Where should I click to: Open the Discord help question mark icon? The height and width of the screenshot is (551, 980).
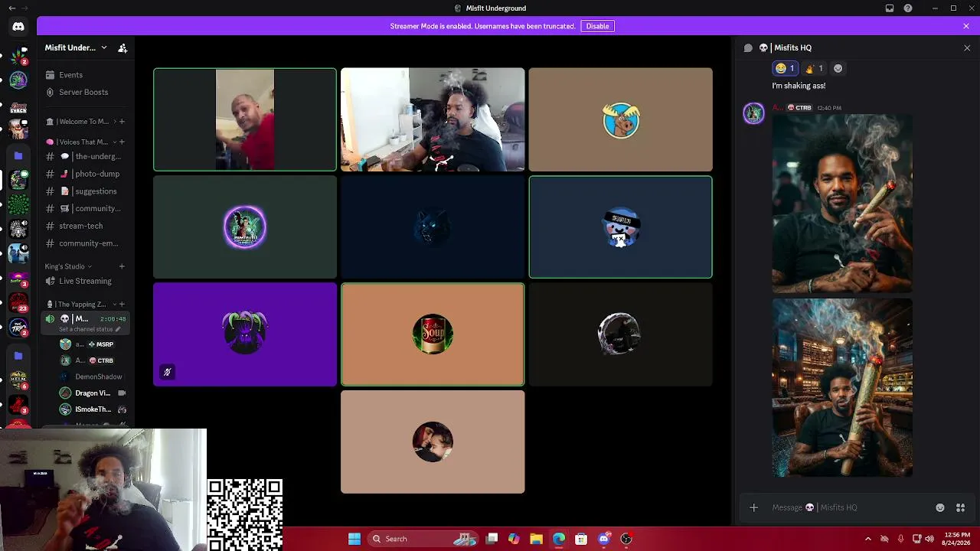tap(908, 8)
